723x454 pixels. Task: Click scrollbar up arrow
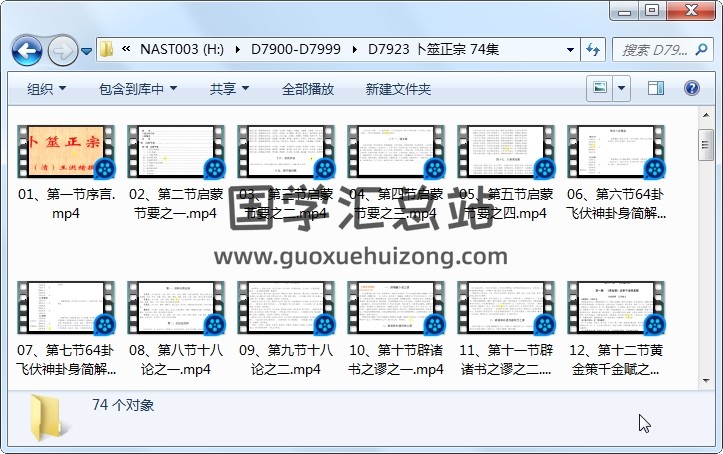point(706,115)
